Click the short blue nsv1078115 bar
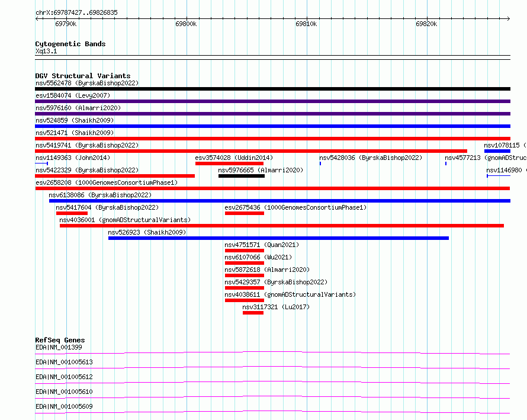The height and width of the screenshot is (420, 527). pyautogui.click(x=497, y=151)
